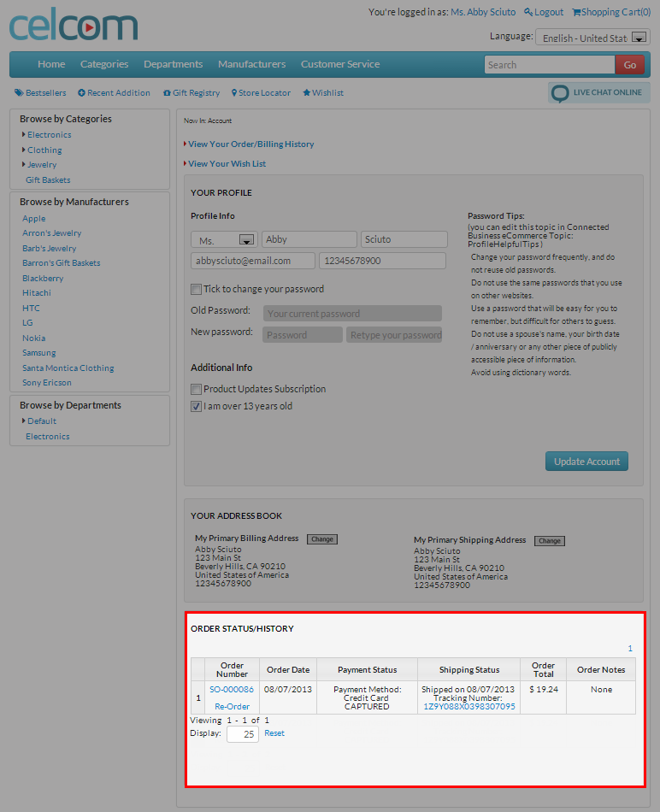Viewport: 660px width, 812px height.
Task: Click the Celcom logo
Action: [73, 26]
